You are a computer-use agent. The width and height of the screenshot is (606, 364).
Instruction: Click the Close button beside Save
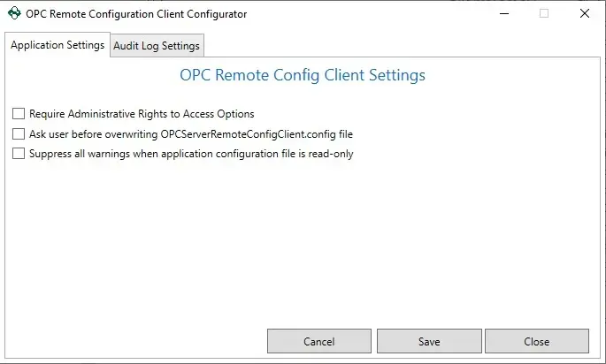(x=537, y=341)
